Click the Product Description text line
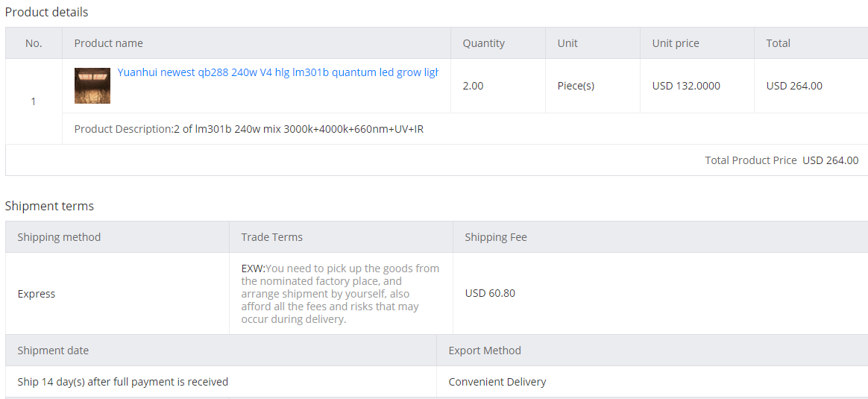868x399 pixels. click(249, 130)
